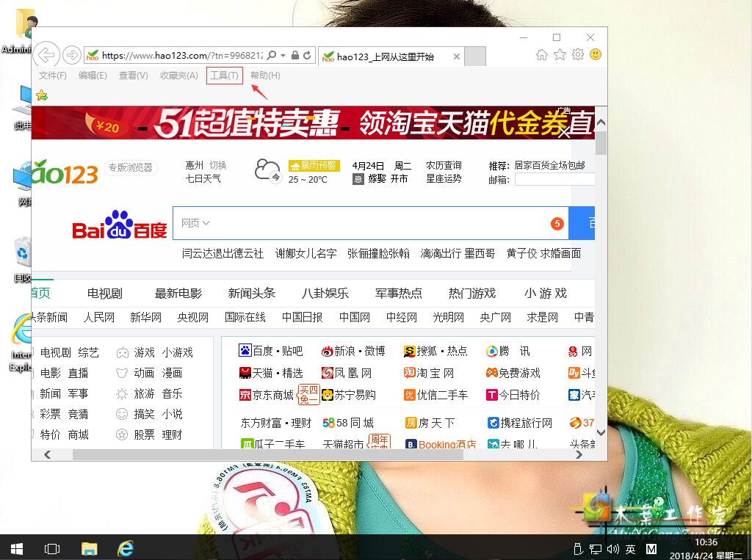This screenshot has width=752, height=560.
Task: Click the 暴雨预警 warning badge
Action: (x=314, y=165)
